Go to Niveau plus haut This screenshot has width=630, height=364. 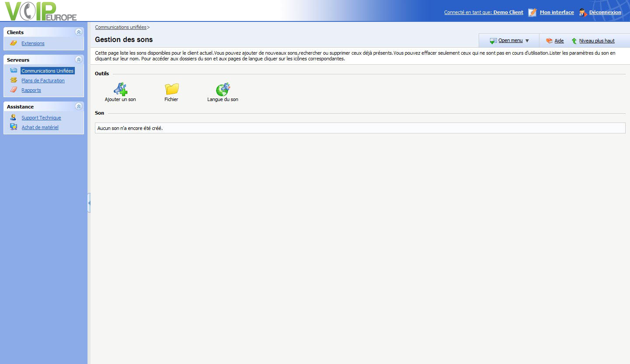pyautogui.click(x=596, y=41)
